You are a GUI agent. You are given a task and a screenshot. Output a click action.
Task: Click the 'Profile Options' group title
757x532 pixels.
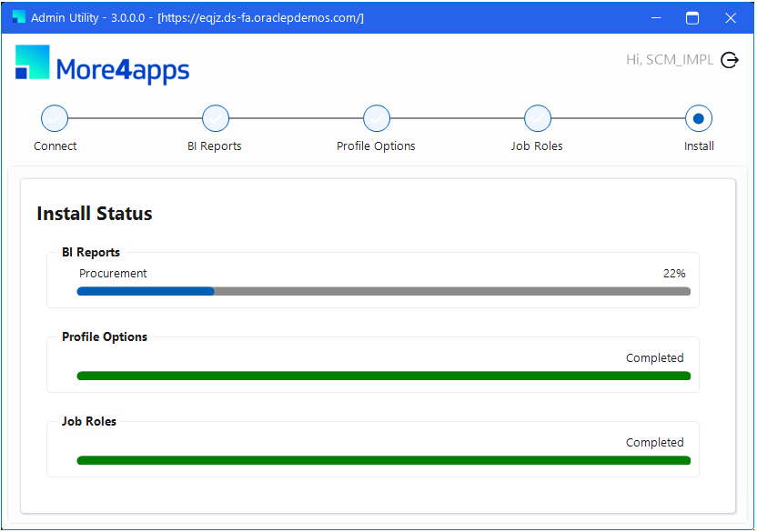pos(105,336)
